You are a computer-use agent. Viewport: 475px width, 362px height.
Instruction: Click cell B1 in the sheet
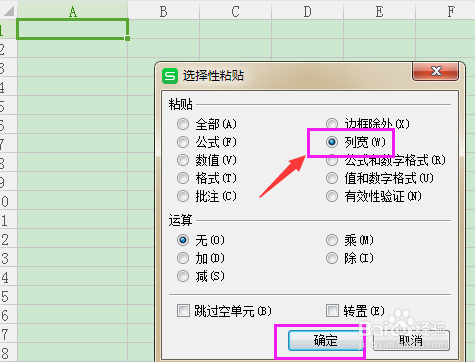tap(164, 29)
